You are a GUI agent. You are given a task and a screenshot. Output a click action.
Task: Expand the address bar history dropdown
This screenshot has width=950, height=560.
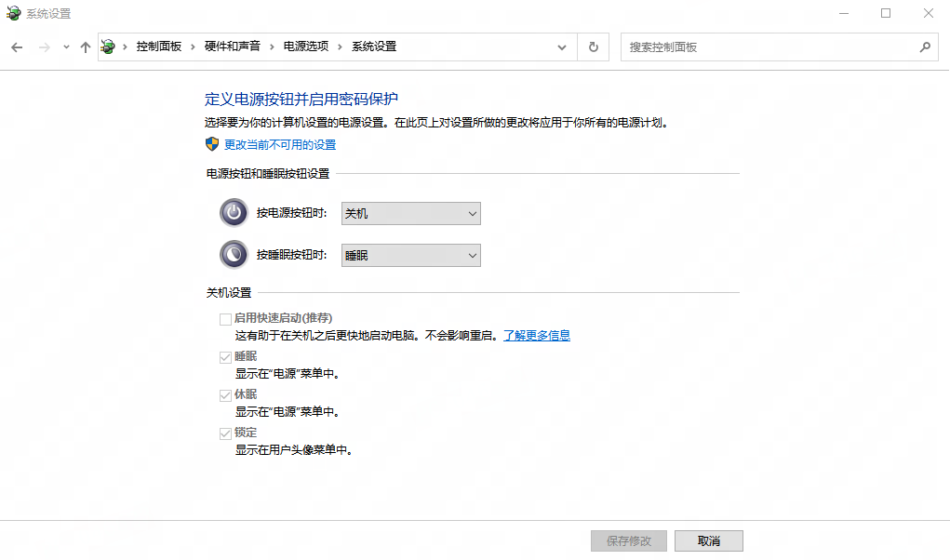point(562,47)
